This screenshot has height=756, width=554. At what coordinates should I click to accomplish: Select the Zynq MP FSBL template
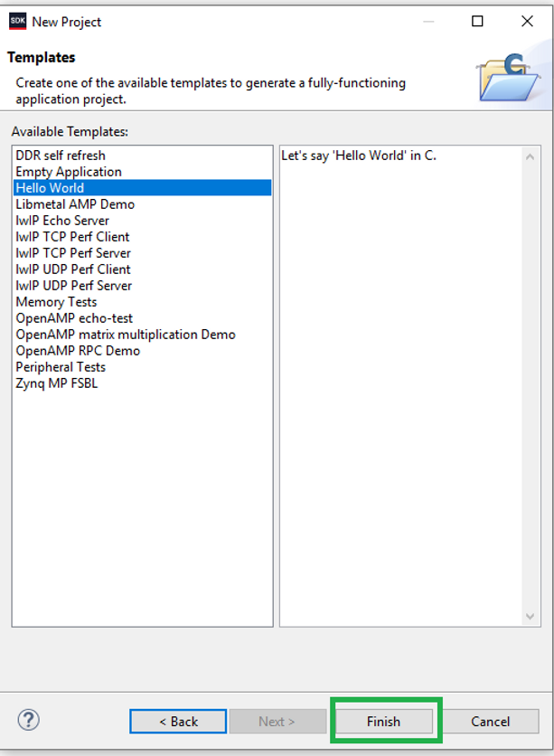pos(57,383)
